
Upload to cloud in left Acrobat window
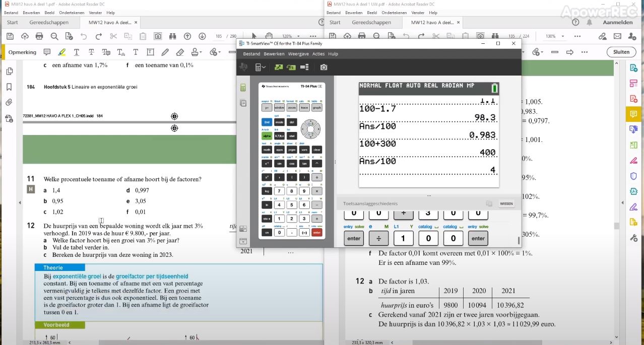25,36
